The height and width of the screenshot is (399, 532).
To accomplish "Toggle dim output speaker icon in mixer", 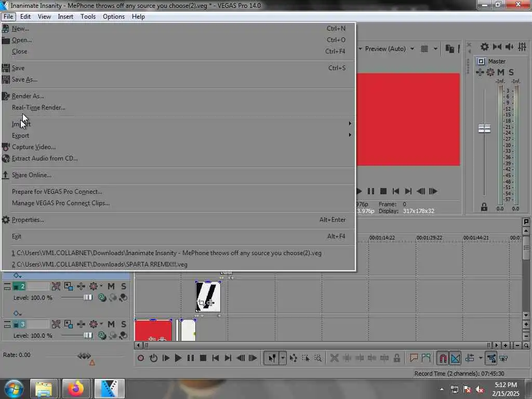I will [x=510, y=47].
